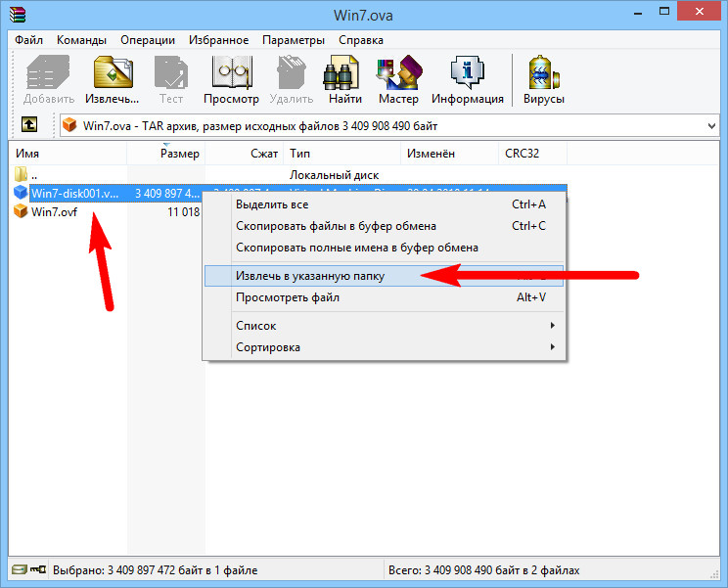Click the 'Всего: 3 409 908 490 байт' status text

(x=483, y=570)
